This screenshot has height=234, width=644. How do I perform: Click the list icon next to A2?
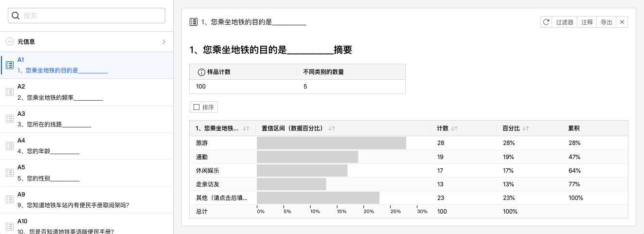pyautogui.click(x=9, y=92)
